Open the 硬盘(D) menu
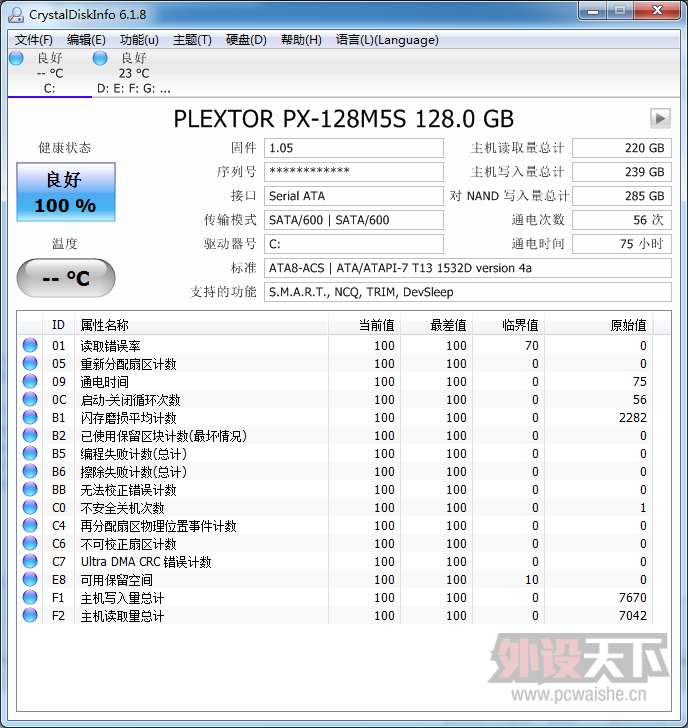The height and width of the screenshot is (728, 688). (x=246, y=40)
